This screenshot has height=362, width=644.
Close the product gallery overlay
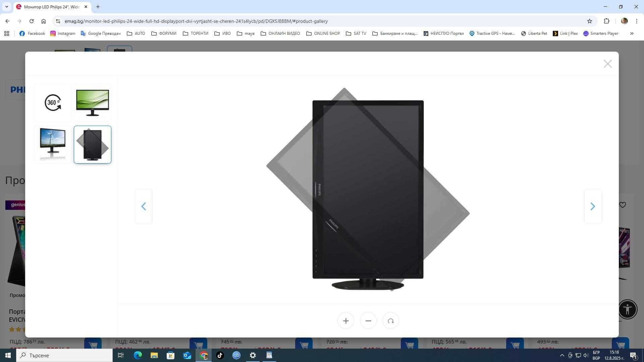607,64
